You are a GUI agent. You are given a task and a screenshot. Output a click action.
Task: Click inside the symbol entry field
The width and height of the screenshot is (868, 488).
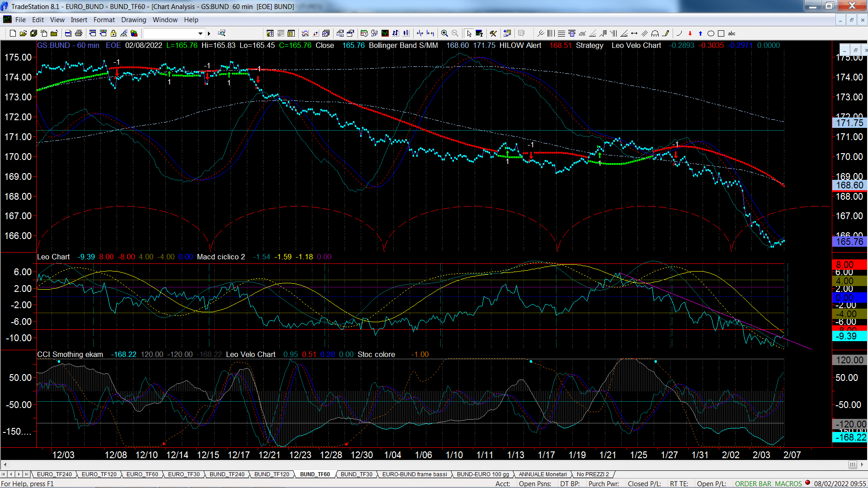point(170,33)
